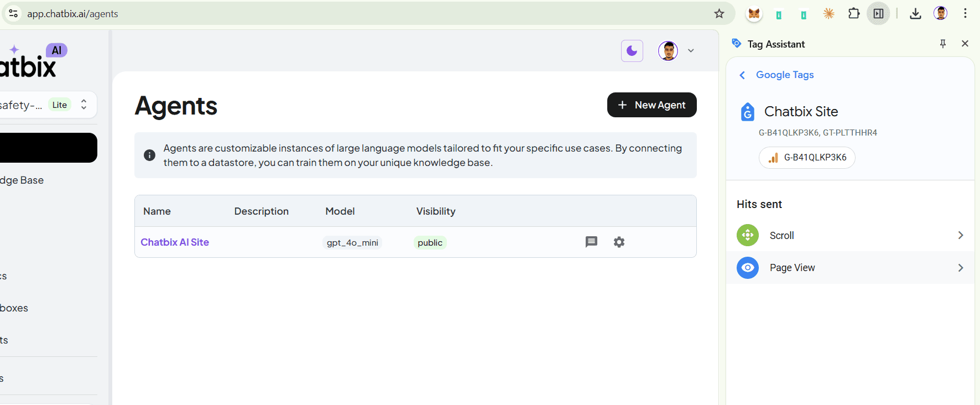The width and height of the screenshot is (980, 405).
Task: Click the green Scroll event icon
Action: click(x=748, y=235)
